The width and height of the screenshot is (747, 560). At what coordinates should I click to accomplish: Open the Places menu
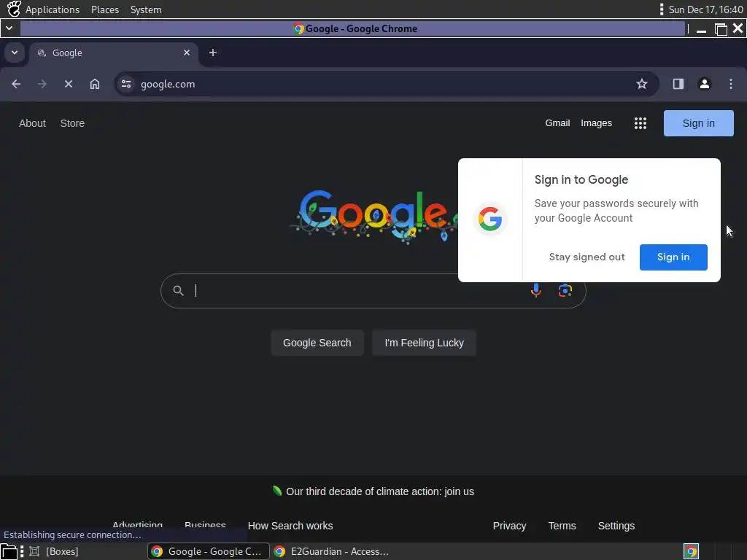click(x=105, y=9)
